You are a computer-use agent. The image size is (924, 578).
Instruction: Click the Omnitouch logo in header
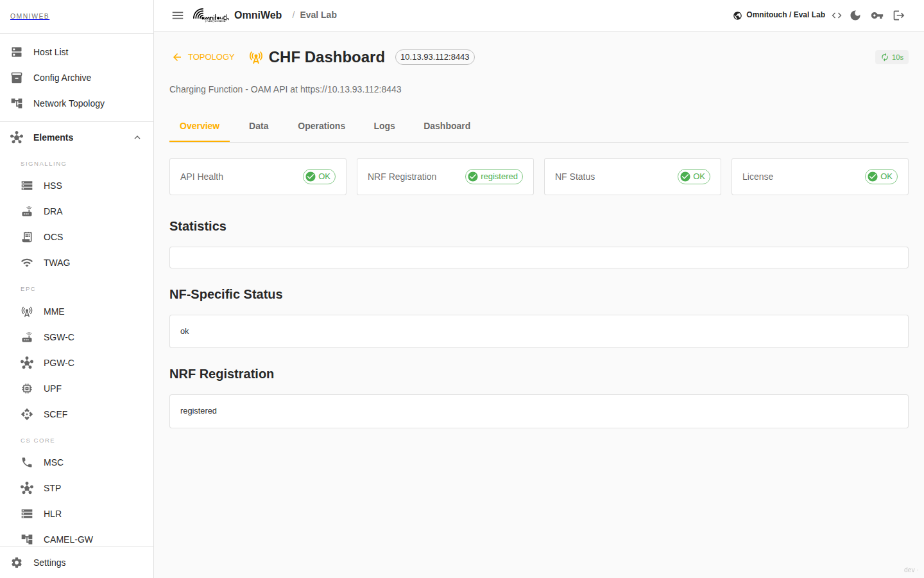[x=211, y=15]
